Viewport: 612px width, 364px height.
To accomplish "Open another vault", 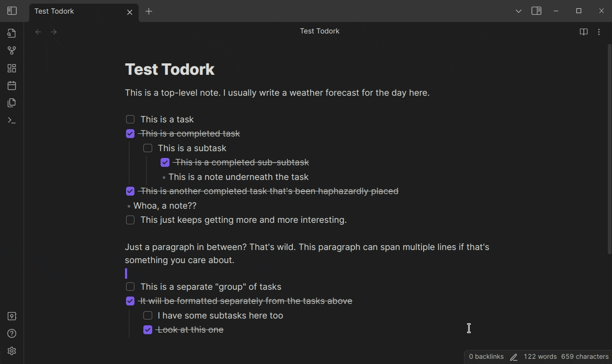I will [12, 316].
